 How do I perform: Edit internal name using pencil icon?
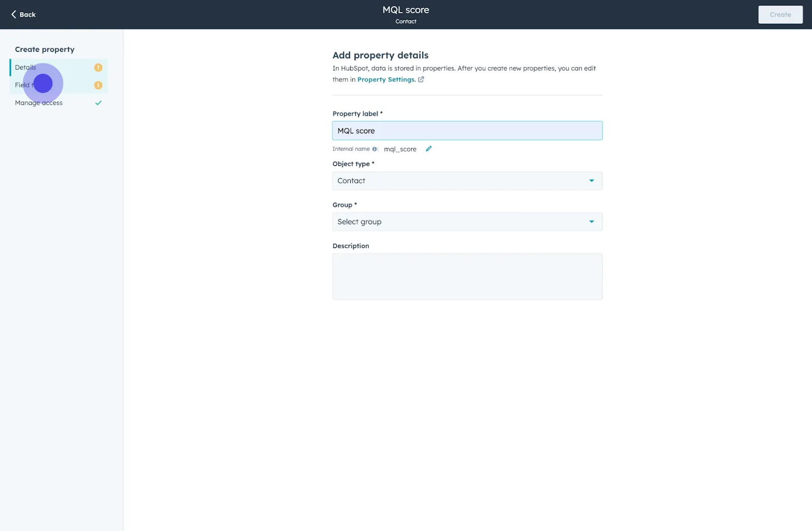(428, 149)
